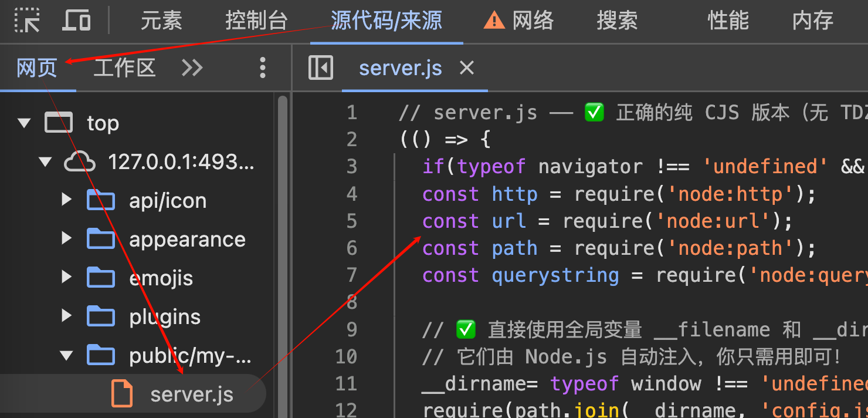
Task: Activate the inspect element picker icon
Action: pos(27,21)
